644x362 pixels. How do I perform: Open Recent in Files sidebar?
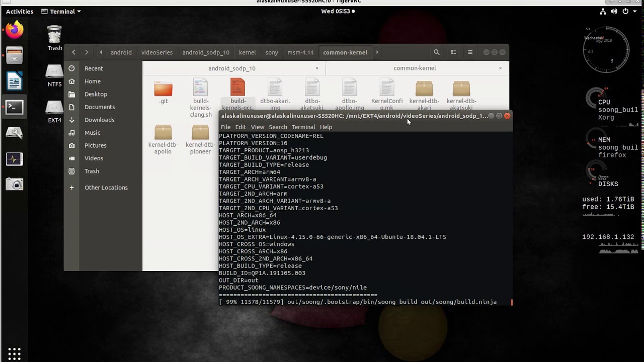[94, 68]
